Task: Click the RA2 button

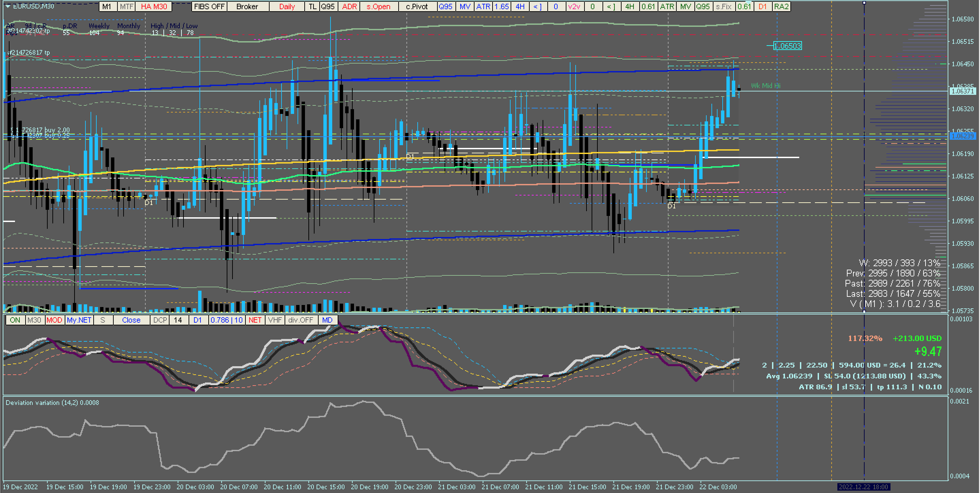Action: pos(782,6)
